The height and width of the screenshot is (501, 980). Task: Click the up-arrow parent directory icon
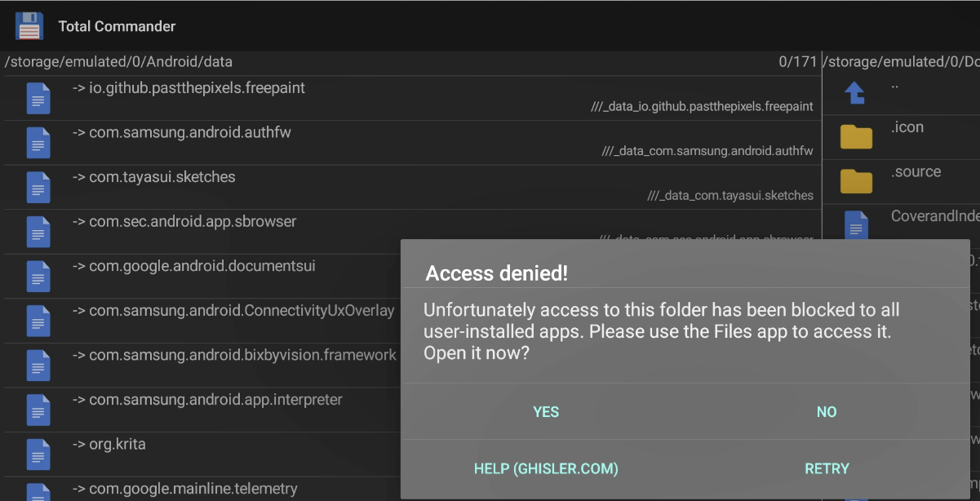(854, 92)
